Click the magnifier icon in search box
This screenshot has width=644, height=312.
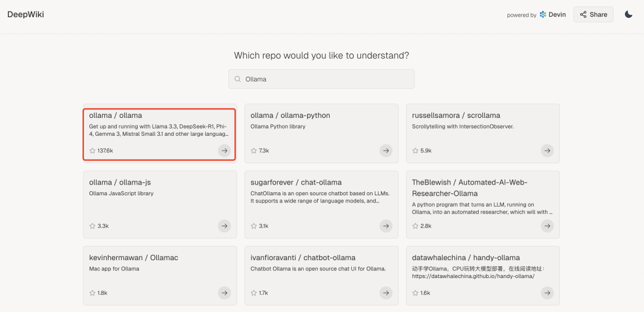pos(237,79)
